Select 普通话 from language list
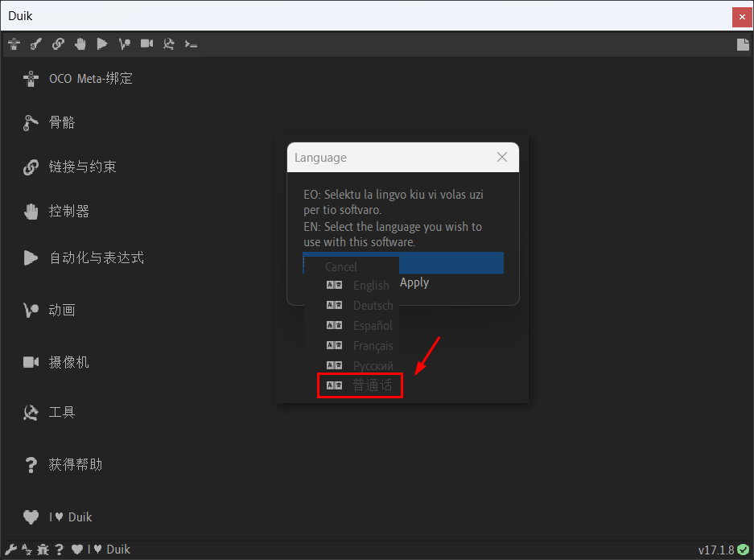 point(360,385)
